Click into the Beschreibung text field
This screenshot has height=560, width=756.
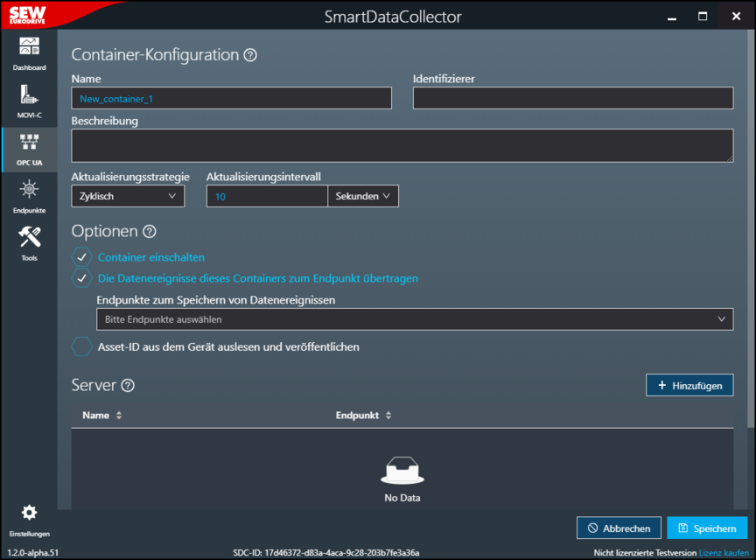pos(402,145)
